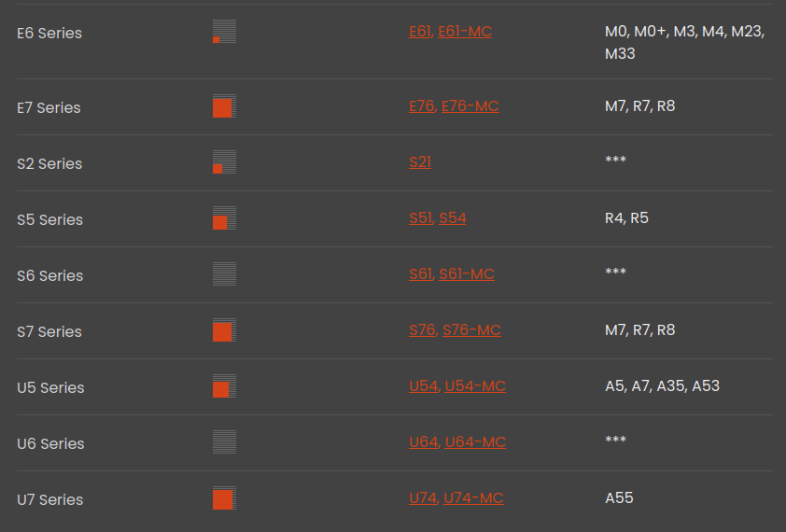Click the U7 Series row label
This screenshot has height=532, width=786.
[x=50, y=500]
